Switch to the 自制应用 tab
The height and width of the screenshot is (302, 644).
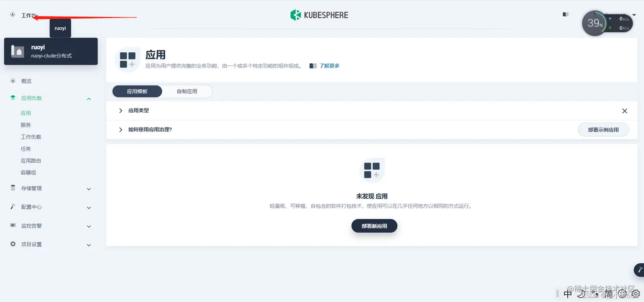click(x=187, y=91)
